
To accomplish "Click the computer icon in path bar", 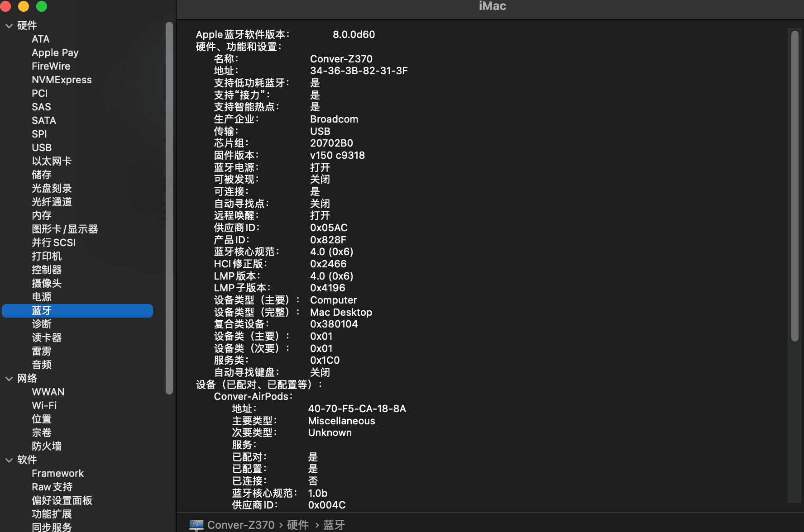I will point(196,525).
